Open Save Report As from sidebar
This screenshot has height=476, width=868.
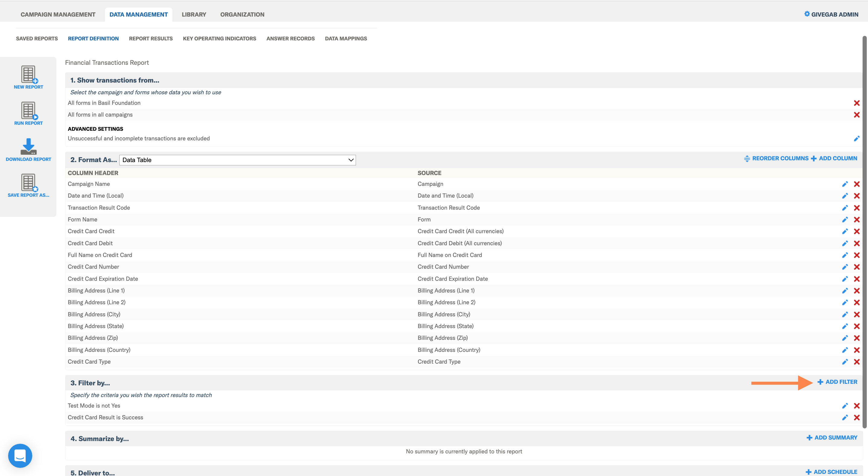pyautogui.click(x=28, y=186)
